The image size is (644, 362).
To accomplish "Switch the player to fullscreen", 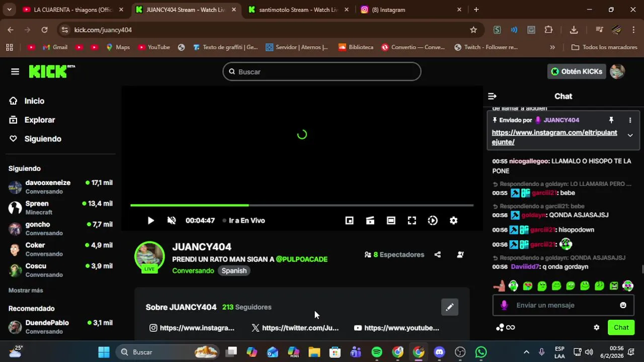I will (x=412, y=220).
